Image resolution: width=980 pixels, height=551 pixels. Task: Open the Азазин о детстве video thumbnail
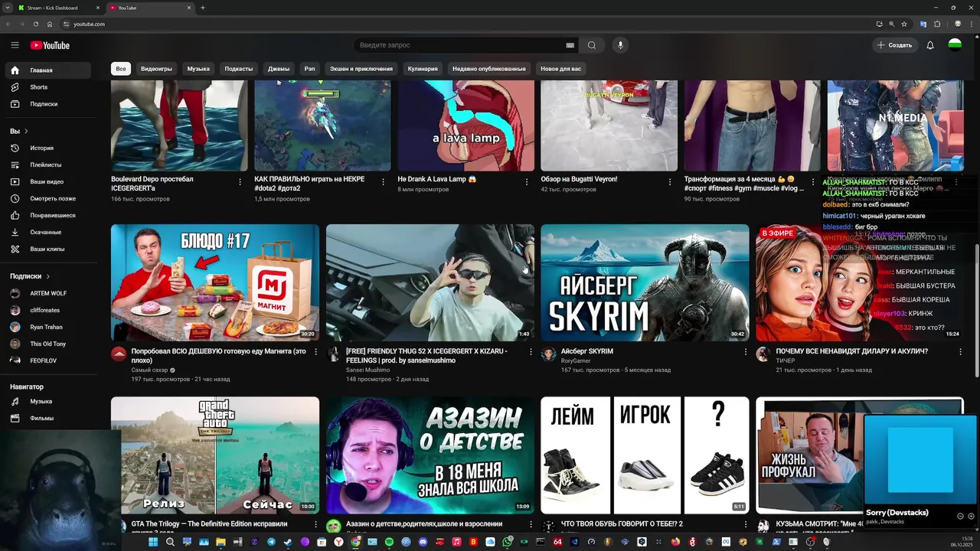[430, 455]
